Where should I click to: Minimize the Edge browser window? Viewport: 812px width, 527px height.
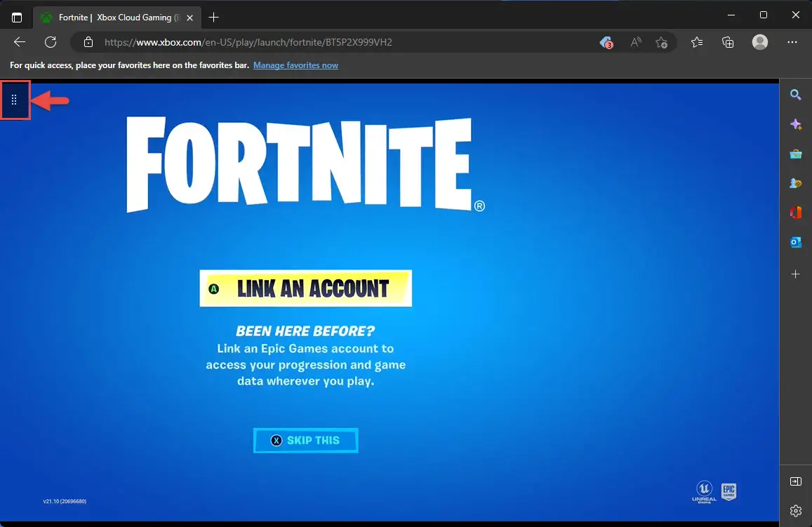click(x=731, y=15)
